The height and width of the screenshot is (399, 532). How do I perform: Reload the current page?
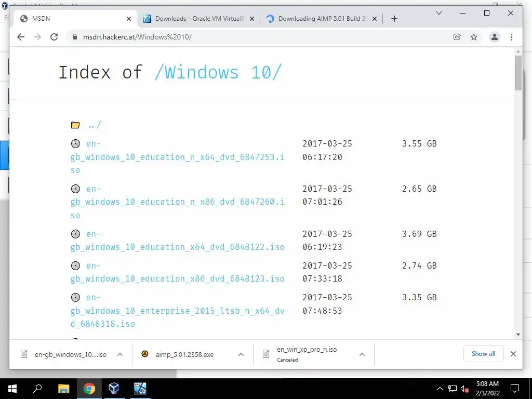tap(54, 37)
